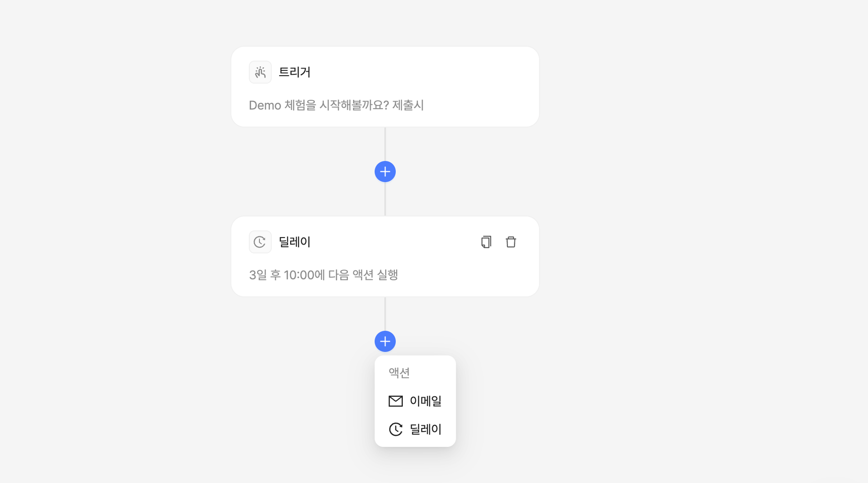Click plus button below 딜레이 card
This screenshot has width=868, height=483.
385,341
